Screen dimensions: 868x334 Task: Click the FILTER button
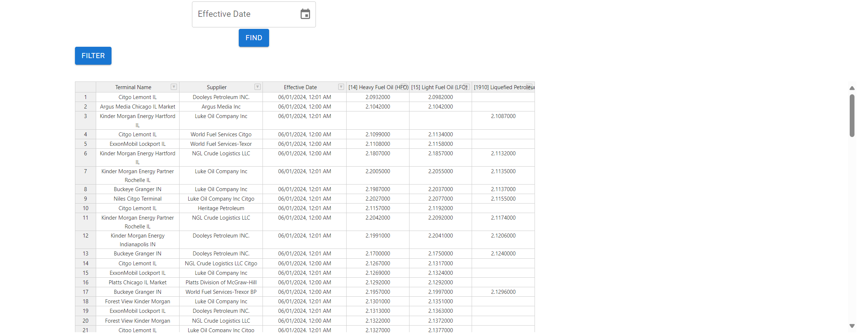(x=93, y=56)
